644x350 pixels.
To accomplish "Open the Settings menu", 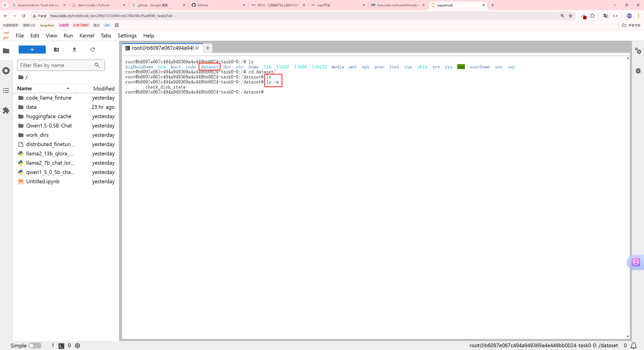I will 127,36.
